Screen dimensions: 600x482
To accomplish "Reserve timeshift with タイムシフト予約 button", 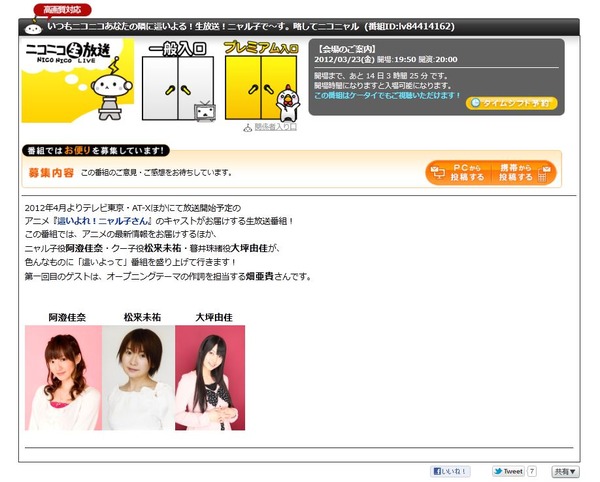I will [x=512, y=103].
